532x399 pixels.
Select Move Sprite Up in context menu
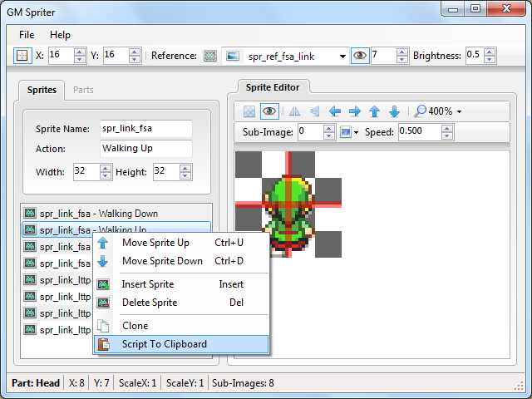pyautogui.click(x=181, y=243)
